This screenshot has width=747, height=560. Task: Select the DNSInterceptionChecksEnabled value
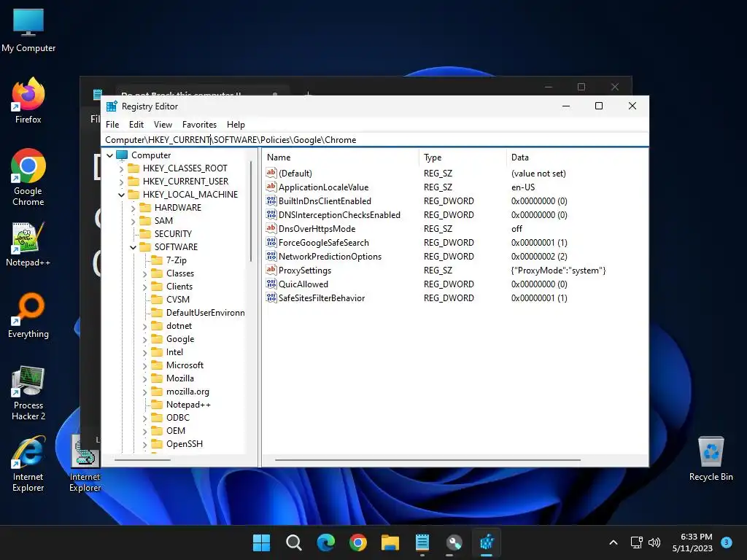click(339, 215)
